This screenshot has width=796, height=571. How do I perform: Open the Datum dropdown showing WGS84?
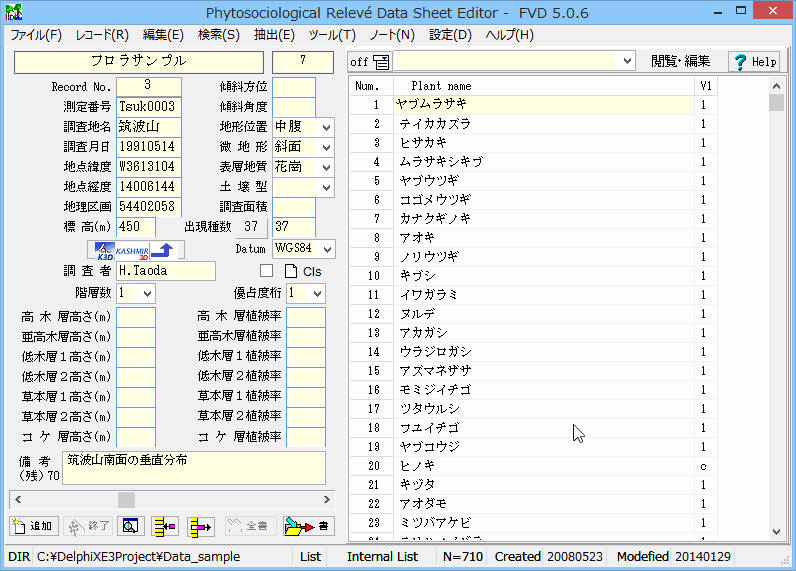pos(327,249)
